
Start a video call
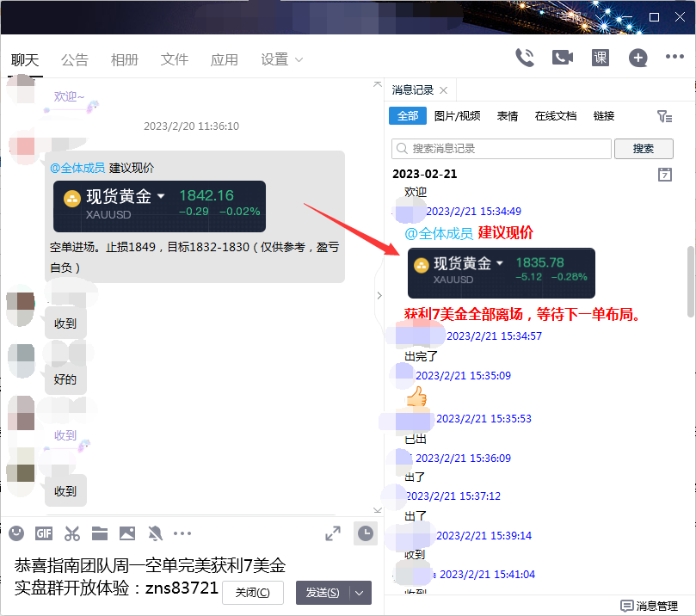(x=563, y=58)
